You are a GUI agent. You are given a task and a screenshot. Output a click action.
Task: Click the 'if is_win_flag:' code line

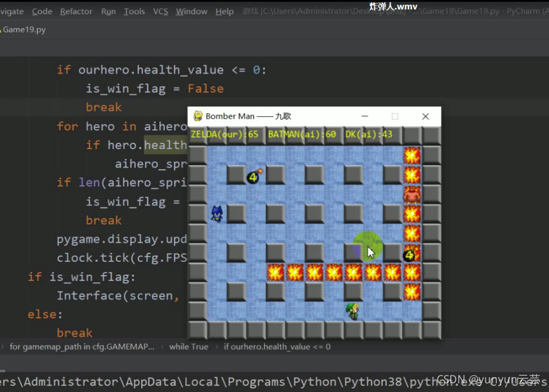[81, 277]
